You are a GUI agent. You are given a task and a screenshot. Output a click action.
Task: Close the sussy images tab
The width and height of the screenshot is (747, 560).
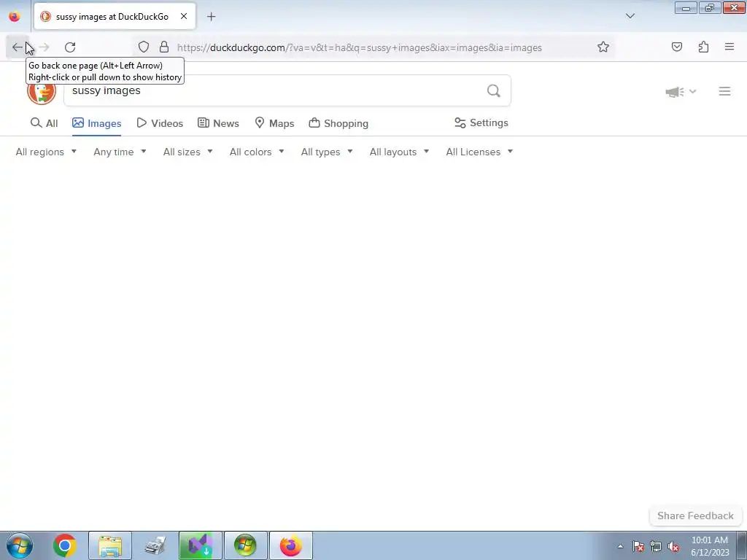coord(184,16)
